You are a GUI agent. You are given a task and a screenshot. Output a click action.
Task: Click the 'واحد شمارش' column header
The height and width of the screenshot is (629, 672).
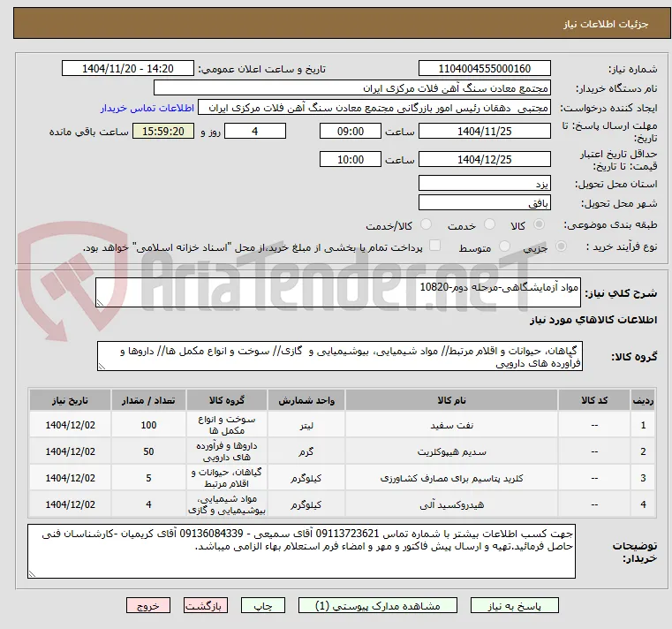tap(306, 400)
